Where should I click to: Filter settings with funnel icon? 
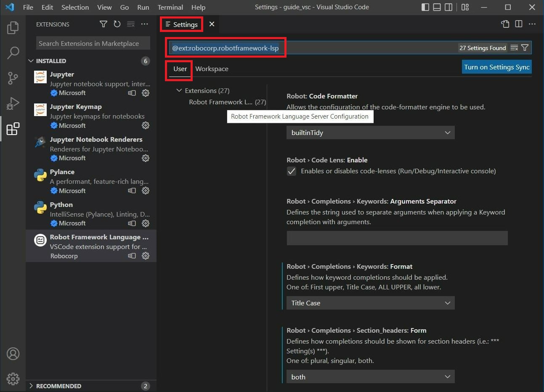click(x=525, y=48)
